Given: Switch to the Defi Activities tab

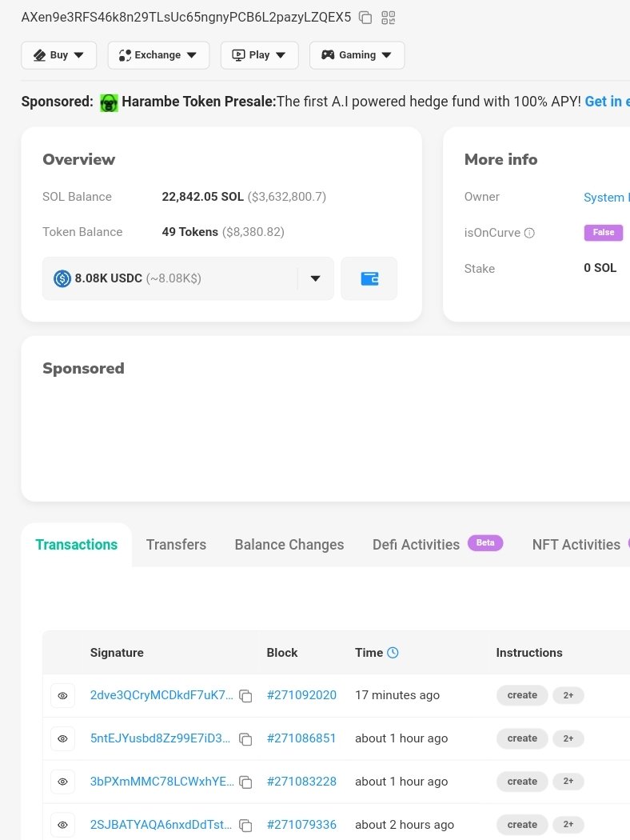Looking at the screenshot, I should tap(416, 545).
